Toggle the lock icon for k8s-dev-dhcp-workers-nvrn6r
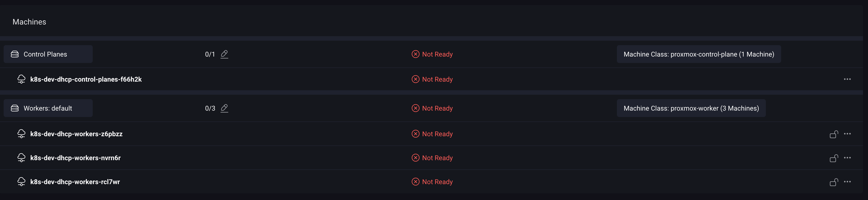868x200 pixels. pos(834,157)
